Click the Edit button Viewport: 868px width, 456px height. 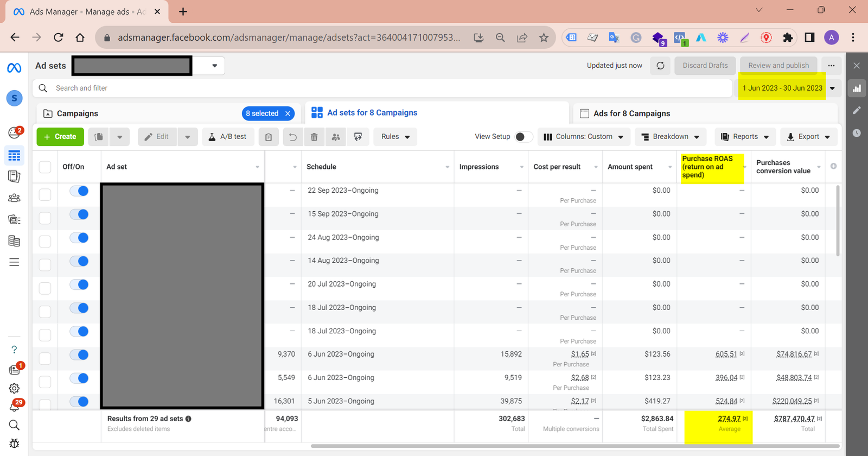(157, 137)
